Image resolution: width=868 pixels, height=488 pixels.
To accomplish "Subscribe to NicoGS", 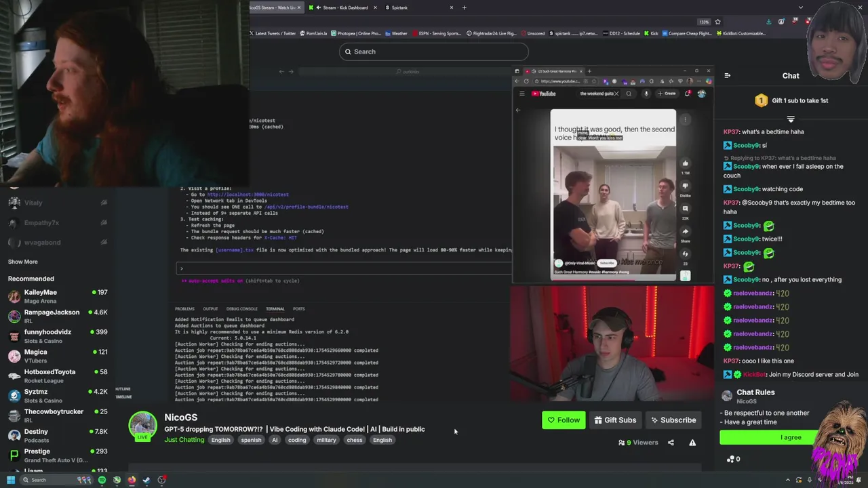I will [x=673, y=420].
